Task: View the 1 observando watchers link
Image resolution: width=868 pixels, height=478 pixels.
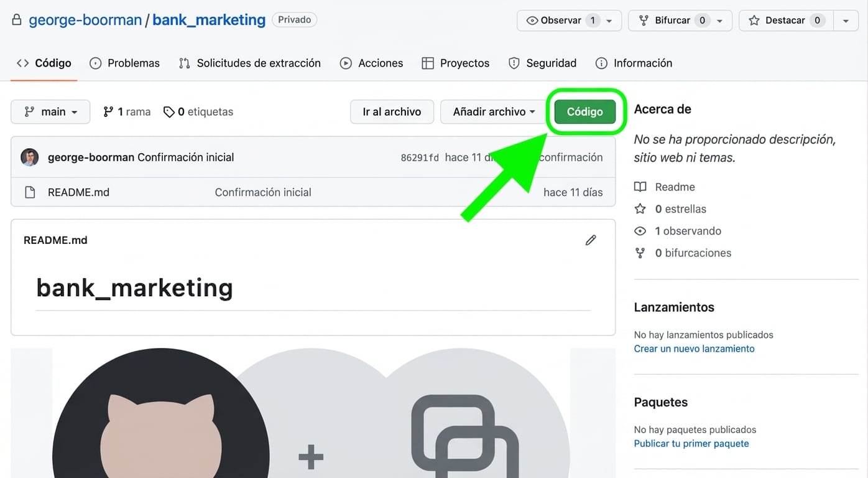Action: 688,231
